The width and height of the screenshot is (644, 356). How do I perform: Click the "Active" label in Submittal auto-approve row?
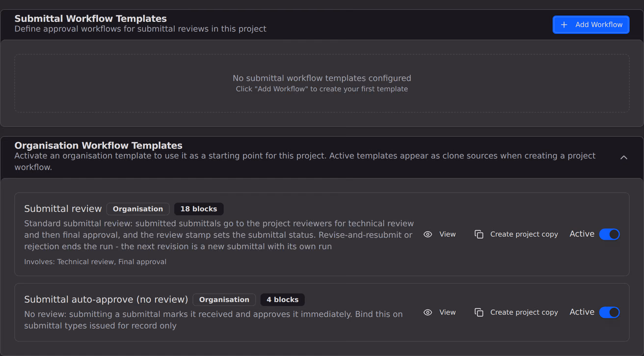582,312
